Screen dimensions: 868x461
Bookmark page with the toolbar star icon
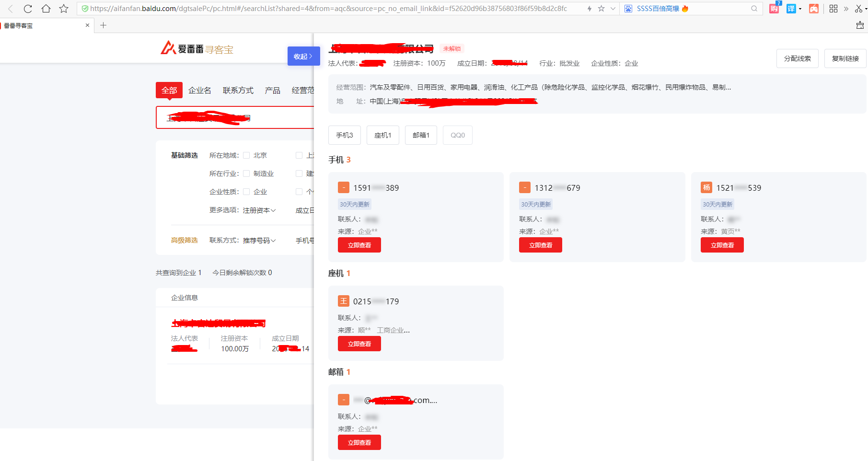tap(64, 9)
